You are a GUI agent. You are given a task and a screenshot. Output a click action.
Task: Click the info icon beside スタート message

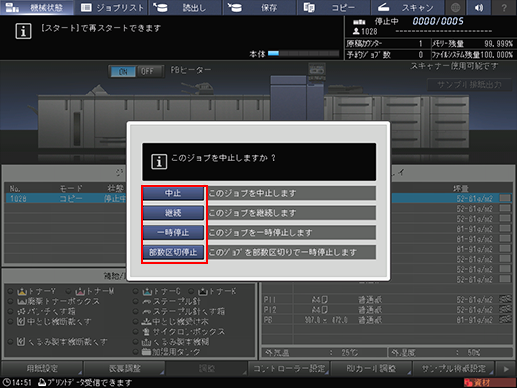pos(23,31)
